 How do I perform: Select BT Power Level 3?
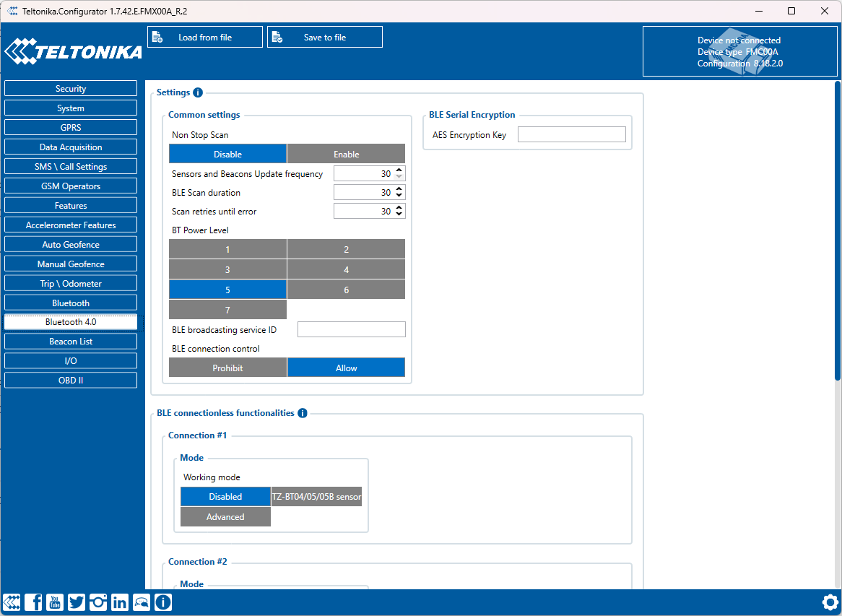227,269
